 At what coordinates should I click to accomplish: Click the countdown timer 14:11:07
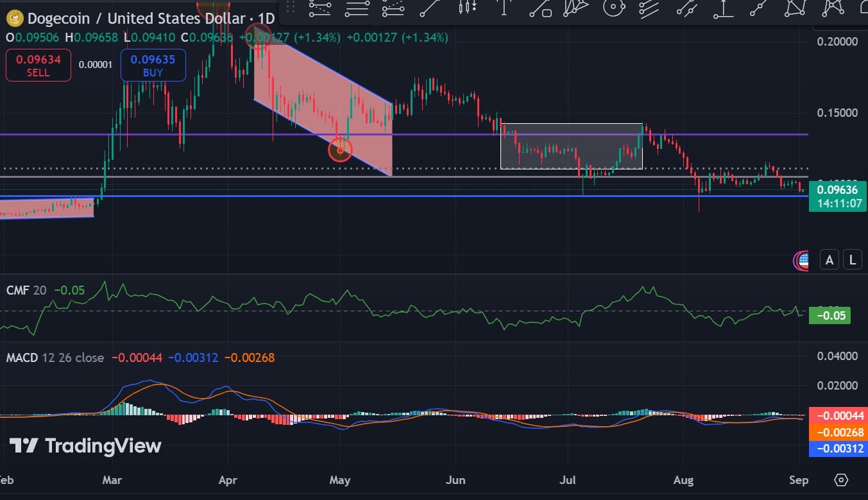pos(838,203)
